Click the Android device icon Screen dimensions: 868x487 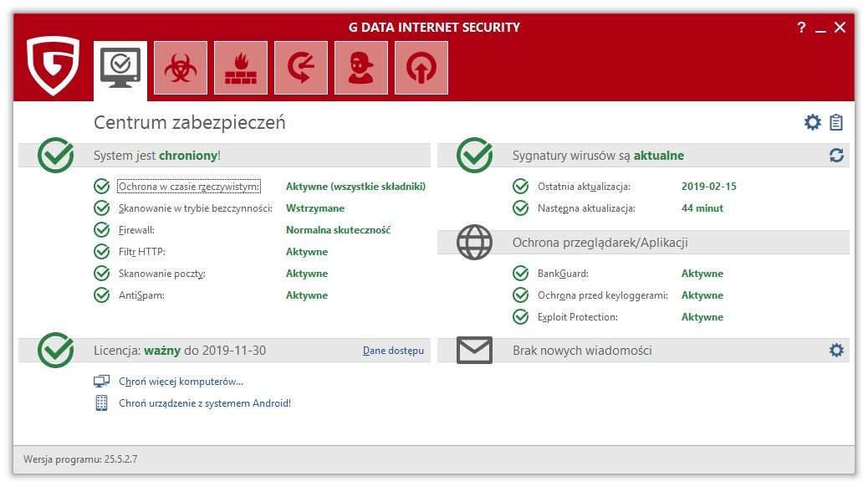[x=101, y=402]
